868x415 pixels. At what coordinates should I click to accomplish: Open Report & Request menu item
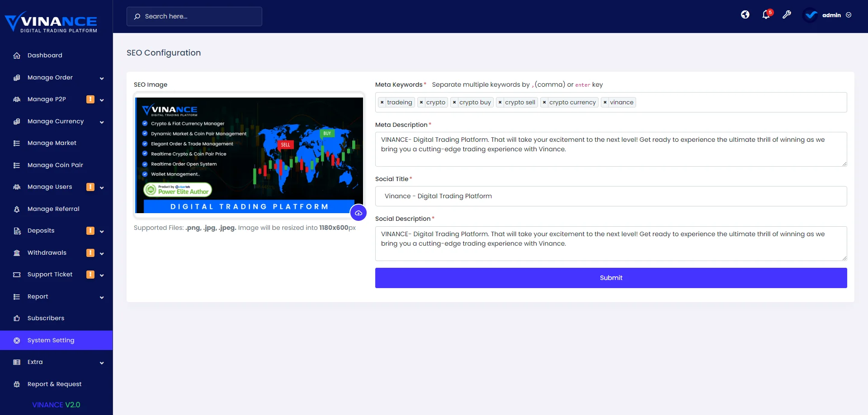point(56,384)
